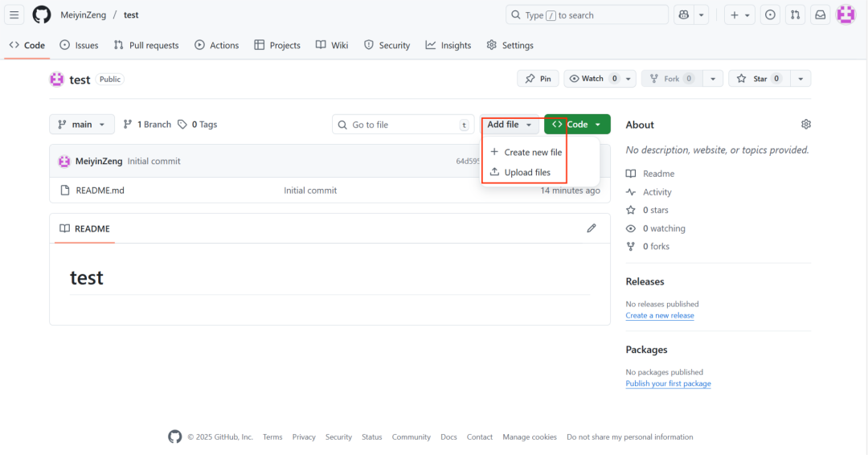Open README.md file
This screenshot has height=455, width=868.
click(x=100, y=191)
